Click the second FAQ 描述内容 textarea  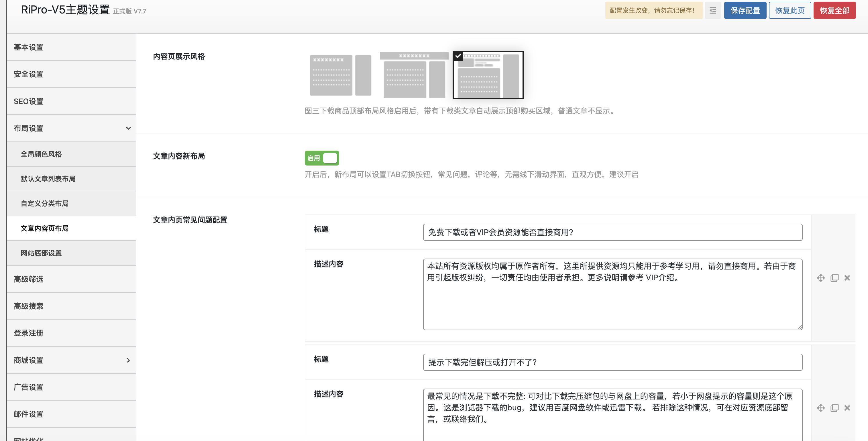click(612, 415)
